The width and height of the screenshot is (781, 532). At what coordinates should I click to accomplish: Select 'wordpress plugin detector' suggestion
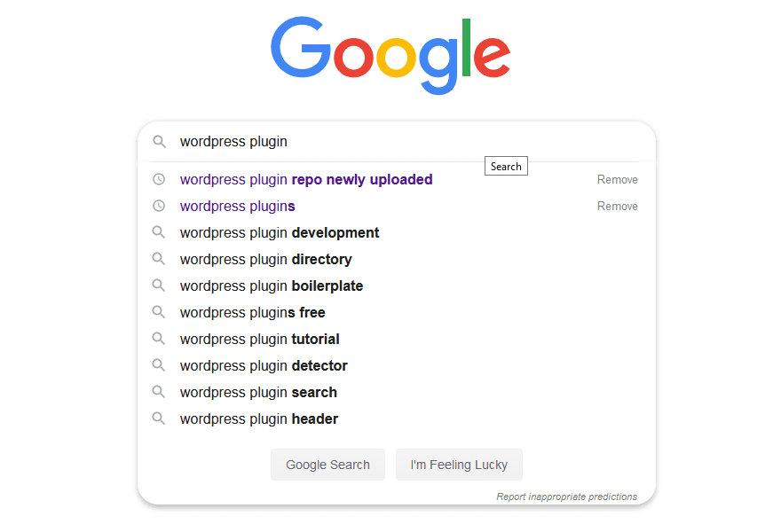pyautogui.click(x=264, y=365)
